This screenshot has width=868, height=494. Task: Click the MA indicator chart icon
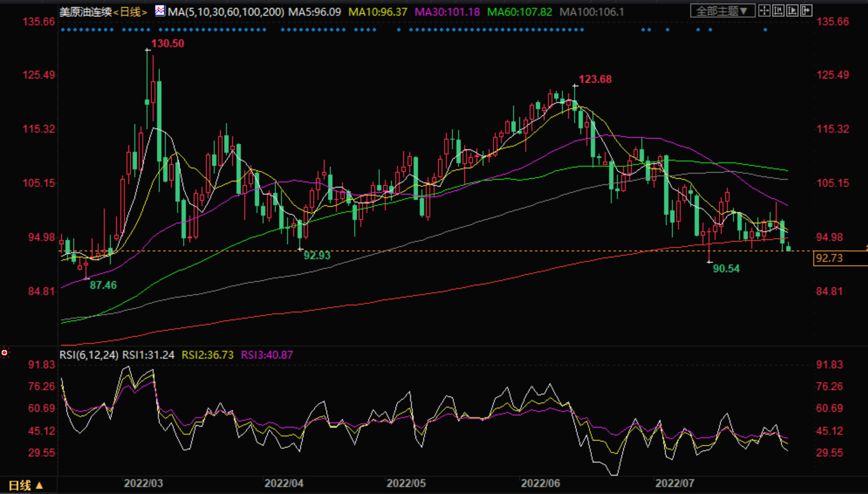click(x=160, y=11)
